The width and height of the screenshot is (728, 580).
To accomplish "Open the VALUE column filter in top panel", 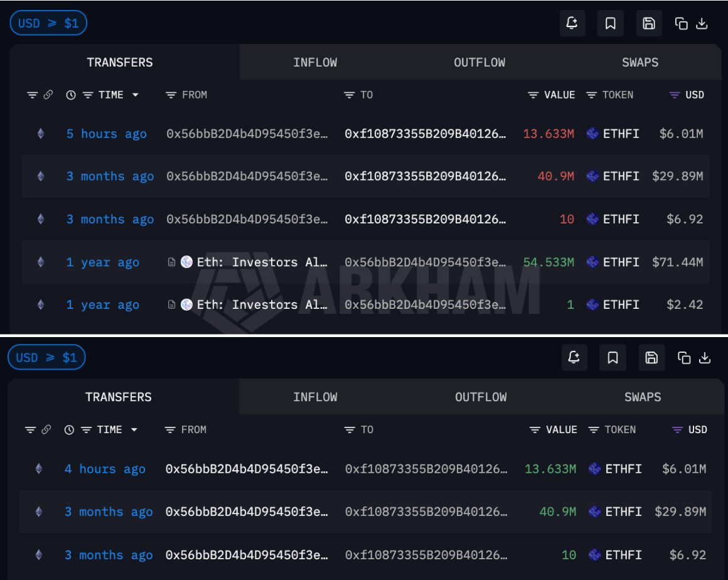I will pos(533,95).
